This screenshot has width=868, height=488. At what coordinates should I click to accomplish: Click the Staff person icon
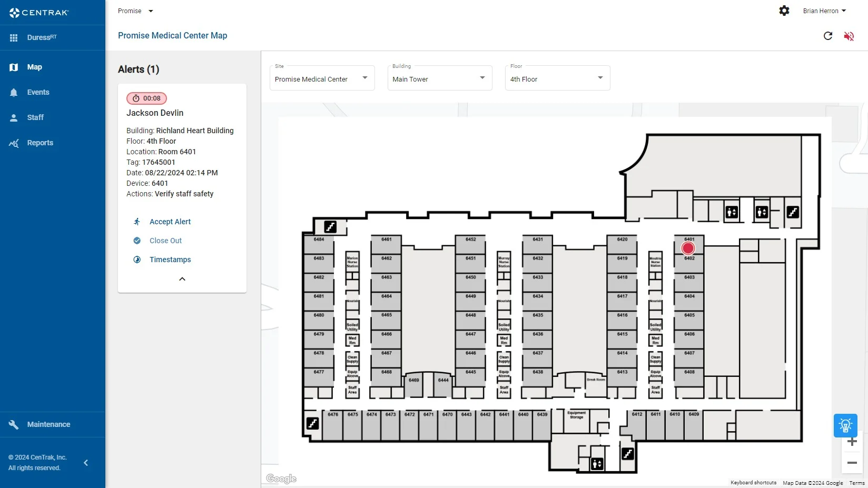[14, 117]
